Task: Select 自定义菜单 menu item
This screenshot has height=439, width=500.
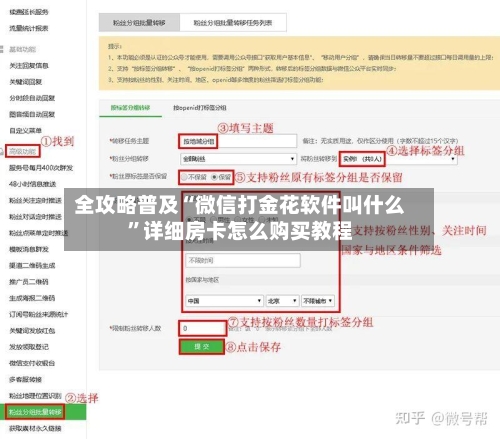Action: tap(26, 130)
